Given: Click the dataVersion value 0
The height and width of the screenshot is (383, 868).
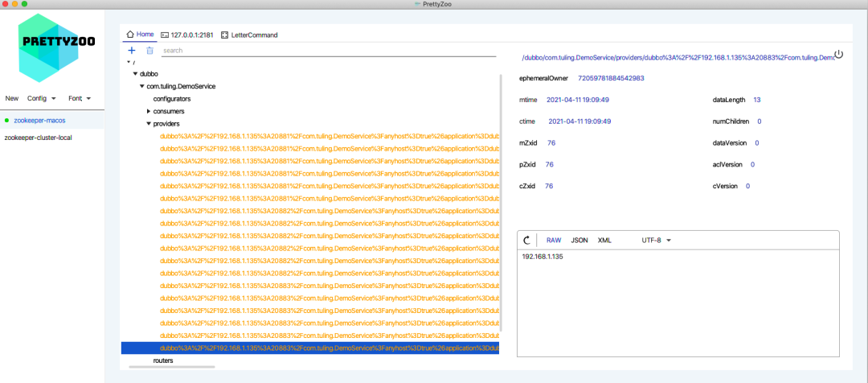Looking at the screenshot, I should tap(757, 143).
